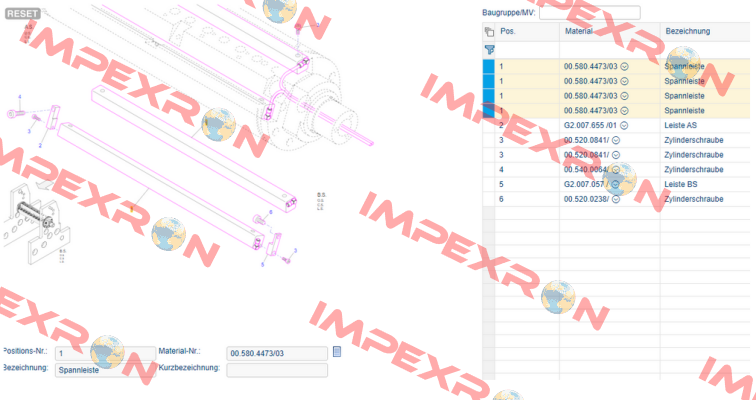Select the Leiste BS table cell
The height and width of the screenshot is (400, 756).
click(681, 185)
